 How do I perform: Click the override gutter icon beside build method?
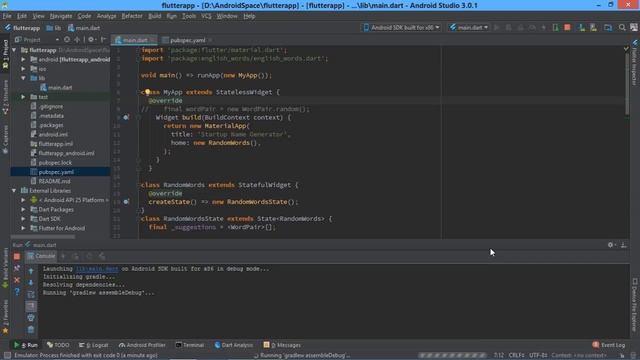click(x=126, y=118)
